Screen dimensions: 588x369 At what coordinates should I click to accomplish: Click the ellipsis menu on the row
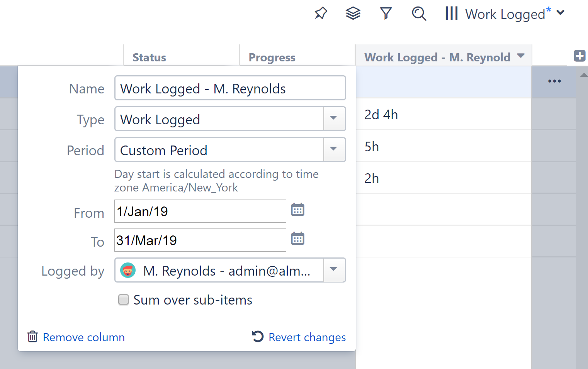(554, 81)
